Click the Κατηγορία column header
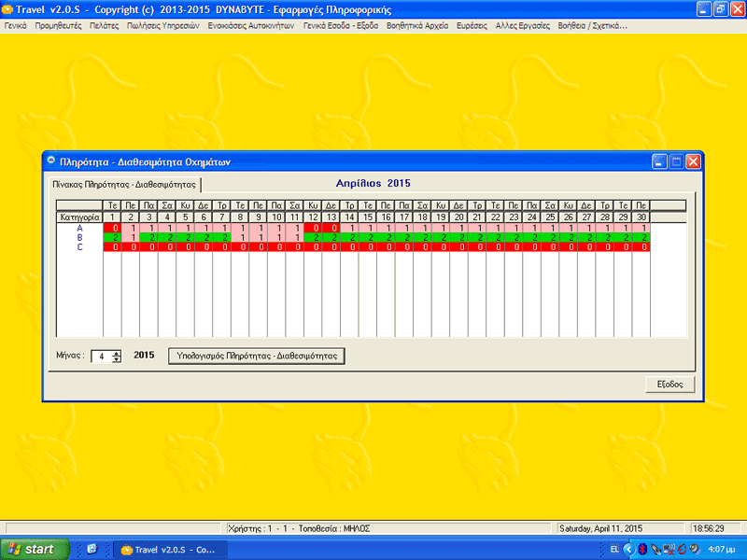 (x=79, y=217)
